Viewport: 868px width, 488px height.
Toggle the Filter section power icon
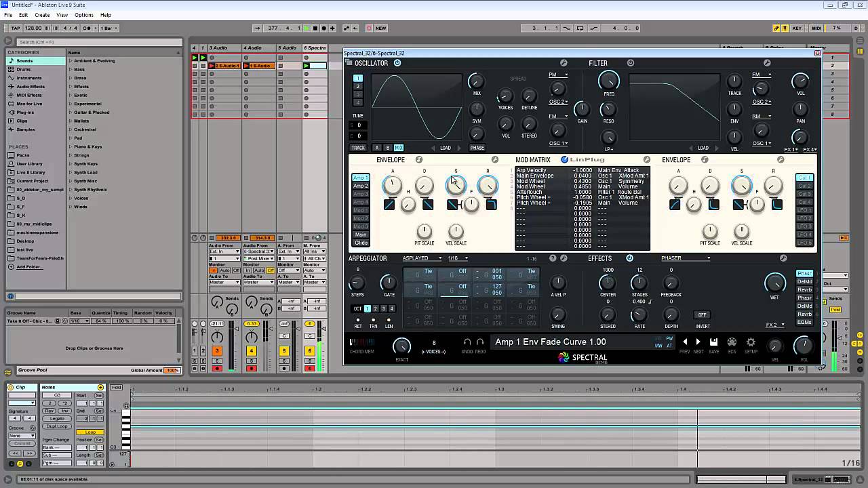coord(631,63)
